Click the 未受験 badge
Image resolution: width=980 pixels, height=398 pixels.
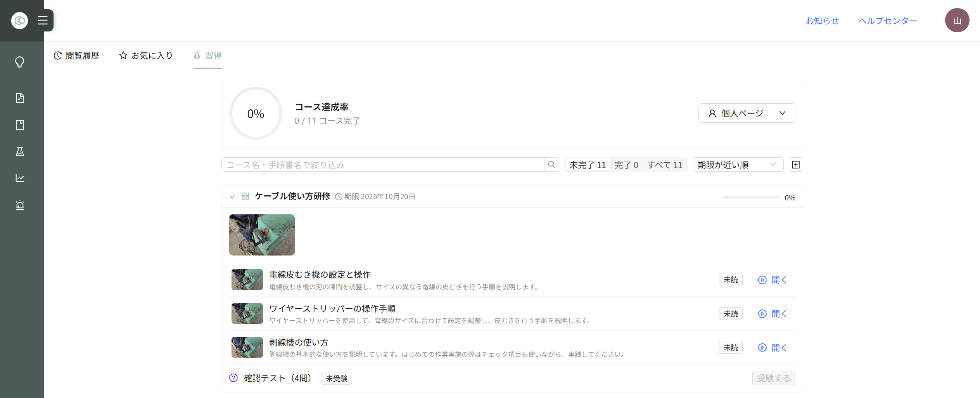click(x=337, y=378)
